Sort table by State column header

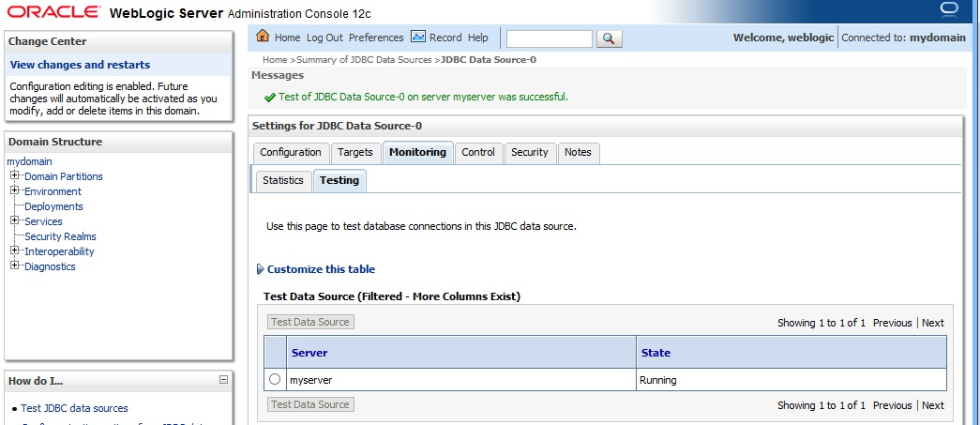click(656, 353)
